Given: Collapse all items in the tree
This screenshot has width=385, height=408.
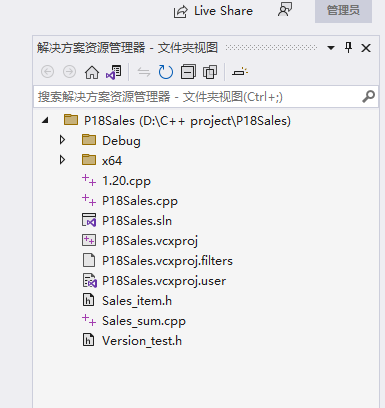Looking at the screenshot, I should [x=188, y=72].
